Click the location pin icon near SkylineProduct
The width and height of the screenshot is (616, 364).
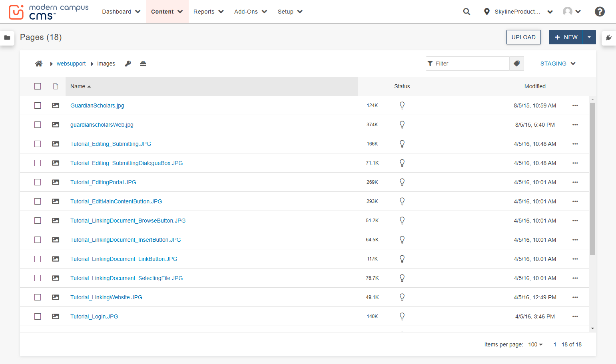[x=486, y=12]
